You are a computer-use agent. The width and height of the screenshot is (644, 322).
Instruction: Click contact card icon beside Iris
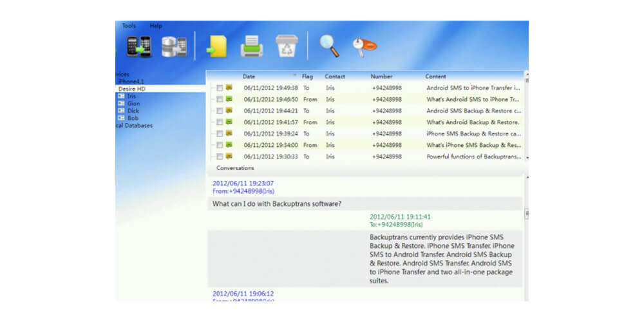point(121,96)
